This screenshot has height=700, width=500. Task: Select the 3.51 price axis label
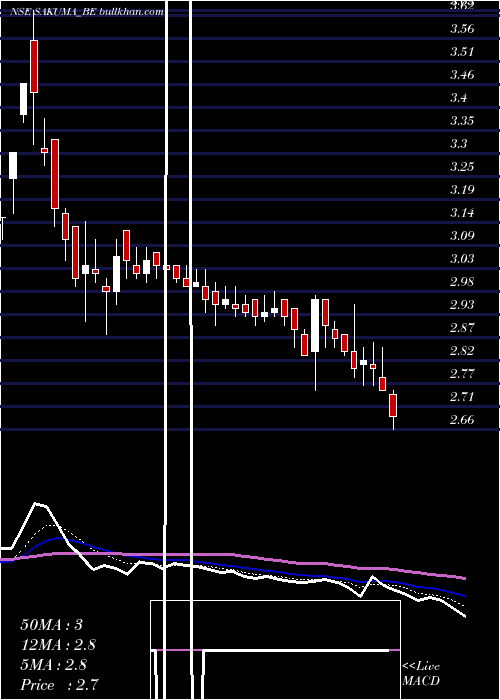462,52
